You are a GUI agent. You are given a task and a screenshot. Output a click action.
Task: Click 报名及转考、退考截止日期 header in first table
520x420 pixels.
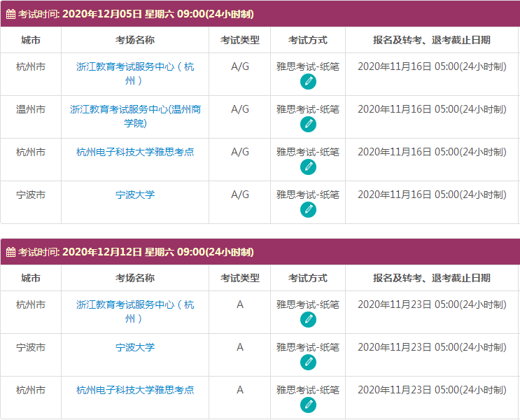pos(432,40)
